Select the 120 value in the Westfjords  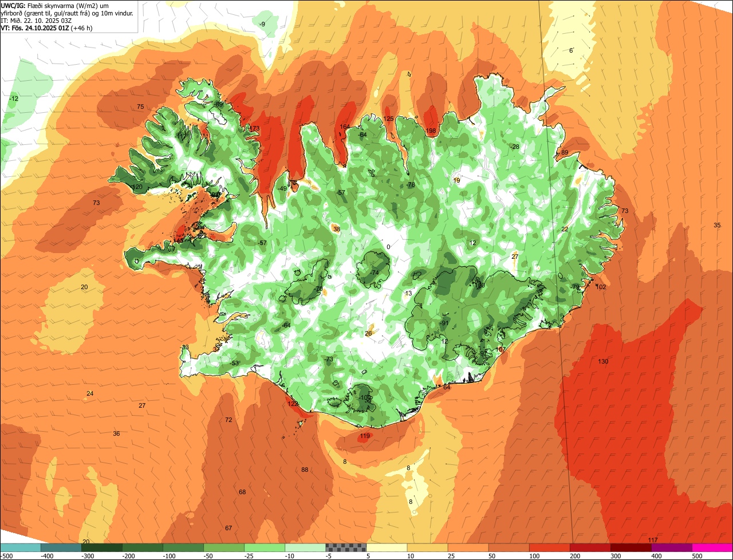click(137, 187)
